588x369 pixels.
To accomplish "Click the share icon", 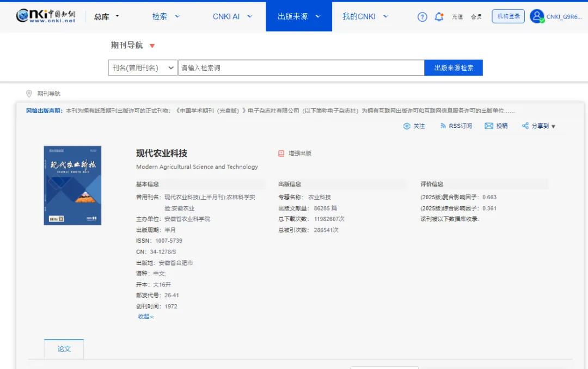I will click(525, 126).
